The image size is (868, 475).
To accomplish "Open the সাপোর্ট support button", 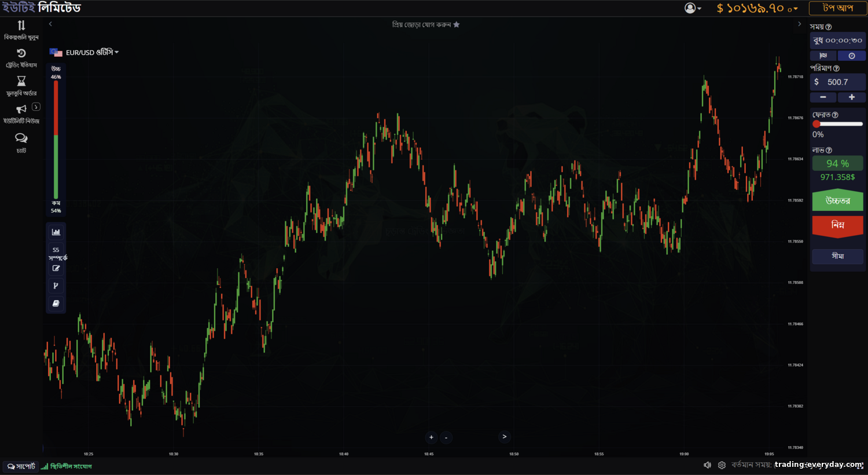I will [21, 466].
